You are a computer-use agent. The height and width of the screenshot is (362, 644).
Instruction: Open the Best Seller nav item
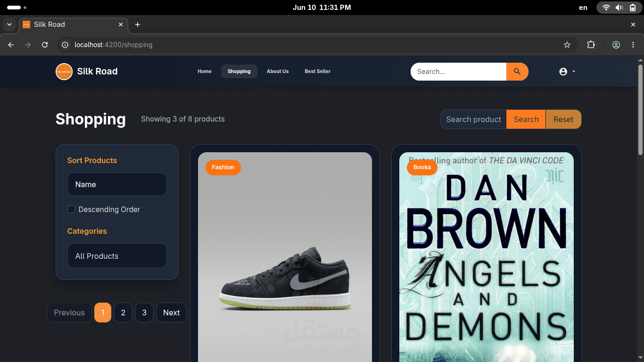click(x=318, y=72)
